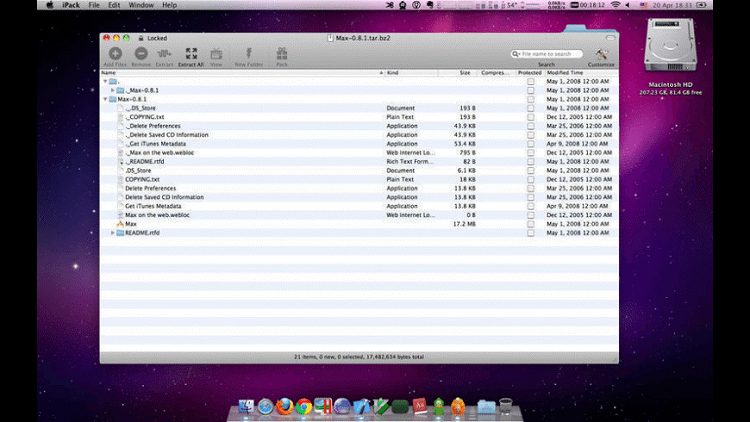Viewport: 750px width, 422px height.
Task: Click the Wi-Fi menu bar icon
Action: click(616, 5)
